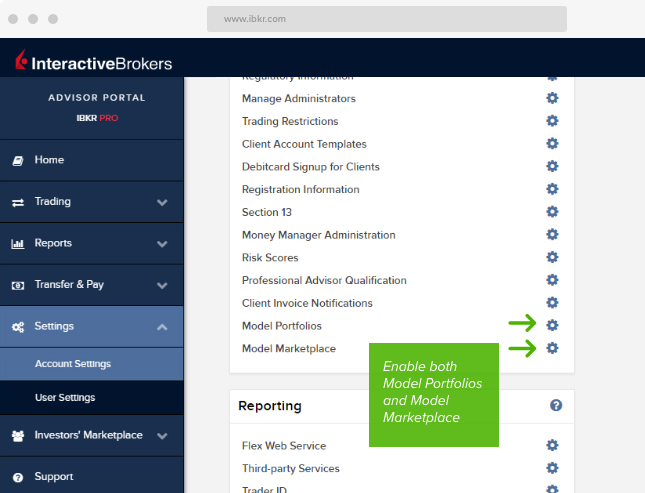
Task: Click the Section 13 gear icon
Action: [552, 212]
